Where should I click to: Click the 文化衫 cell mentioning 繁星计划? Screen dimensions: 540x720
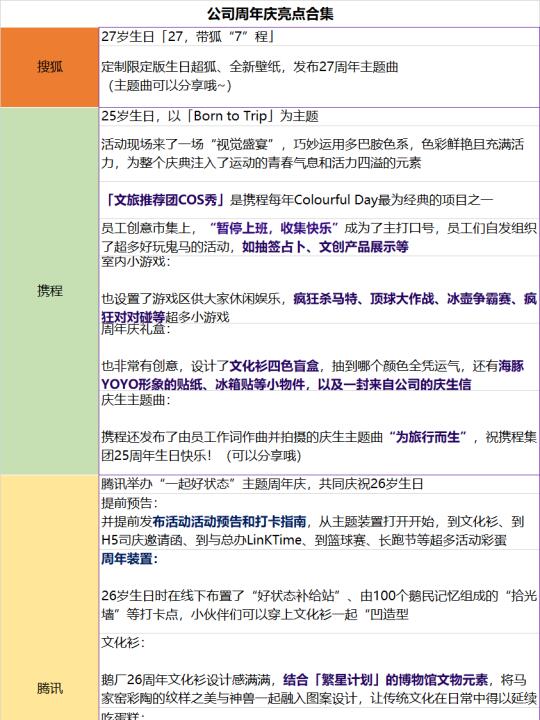point(319,672)
